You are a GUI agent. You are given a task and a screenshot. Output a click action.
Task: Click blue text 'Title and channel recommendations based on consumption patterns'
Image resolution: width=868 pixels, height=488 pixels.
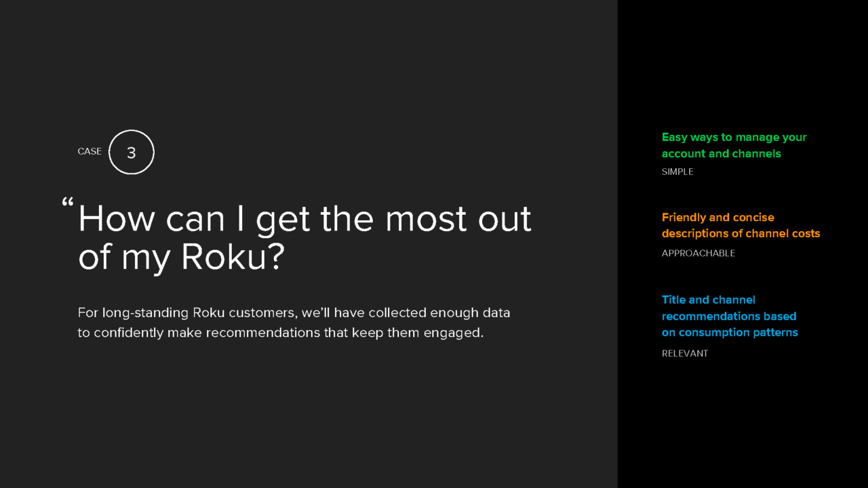tap(730, 316)
